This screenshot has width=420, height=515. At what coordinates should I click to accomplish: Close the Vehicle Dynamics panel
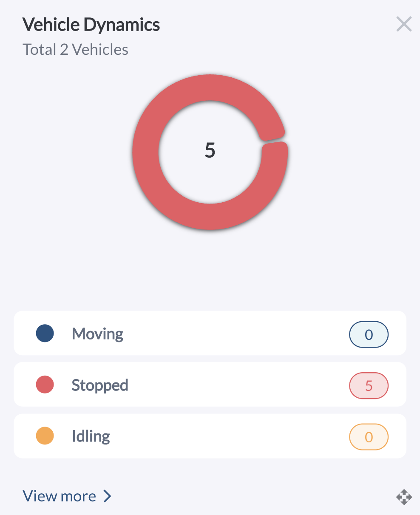404,24
